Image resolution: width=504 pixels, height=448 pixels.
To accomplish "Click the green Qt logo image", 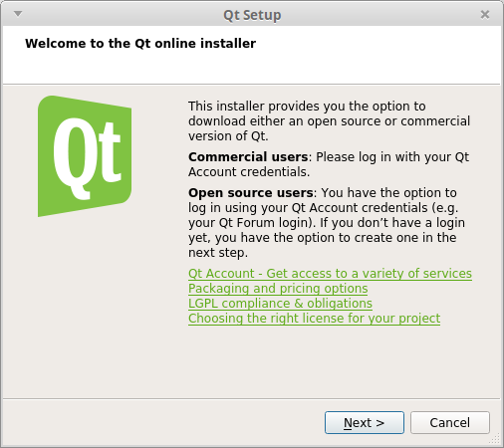I will 85,156.
